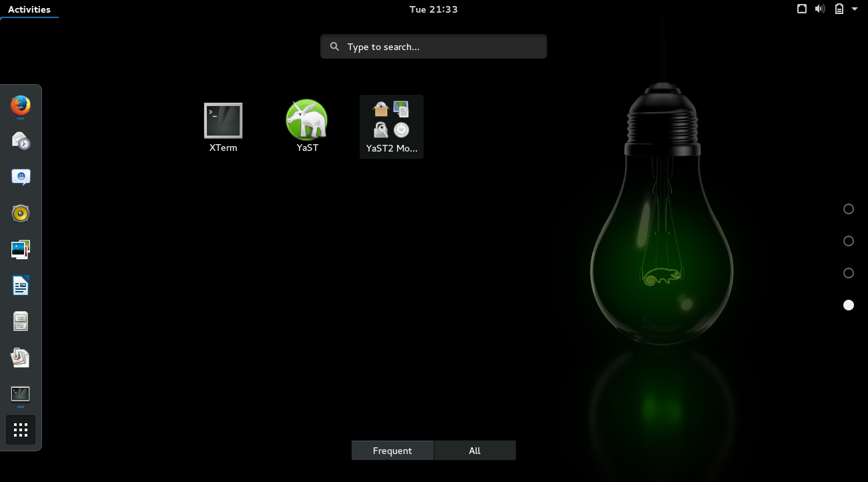Open Shotwell photo manager in dock
This screenshot has width=868, height=482.
coord(21,250)
